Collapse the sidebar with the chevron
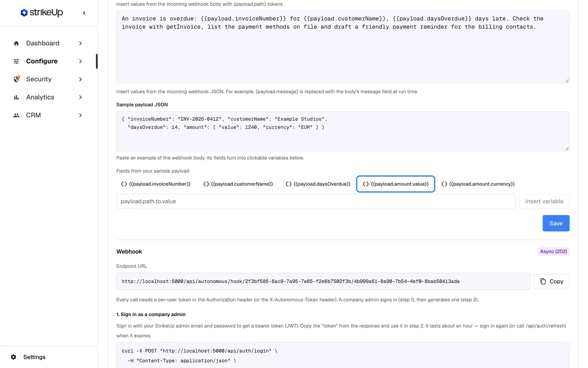The image size is (588, 368). pos(84,13)
